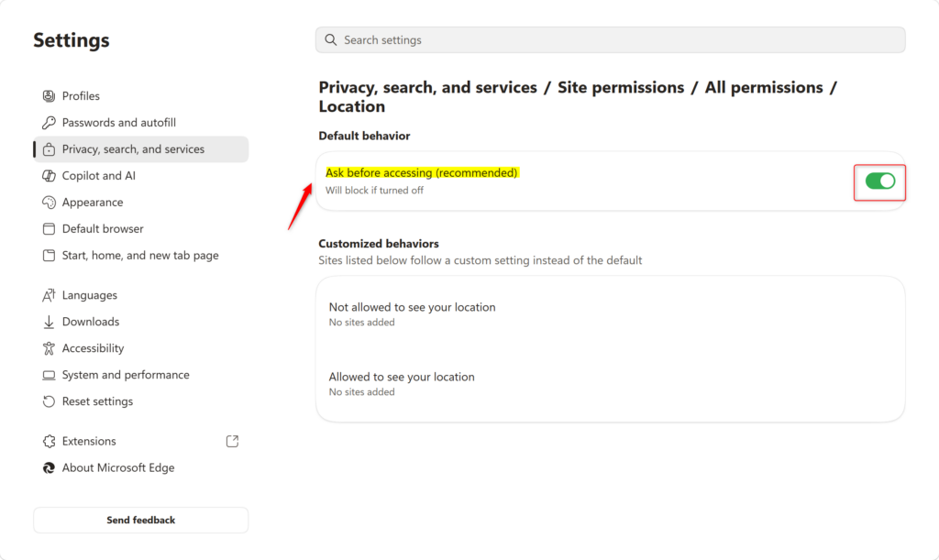Go to Copilot and AI settings
This screenshot has height=560, width=939.
point(140,176)
